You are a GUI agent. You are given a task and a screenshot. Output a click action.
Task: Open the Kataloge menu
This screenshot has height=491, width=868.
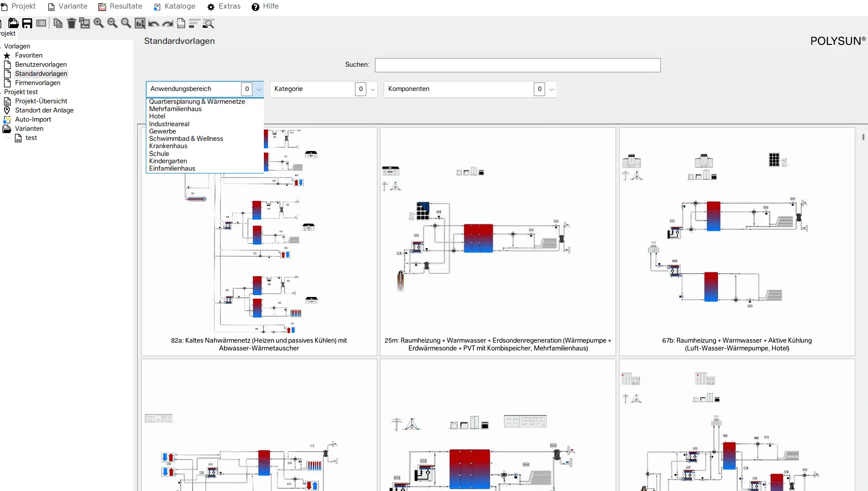pos(175,6)
